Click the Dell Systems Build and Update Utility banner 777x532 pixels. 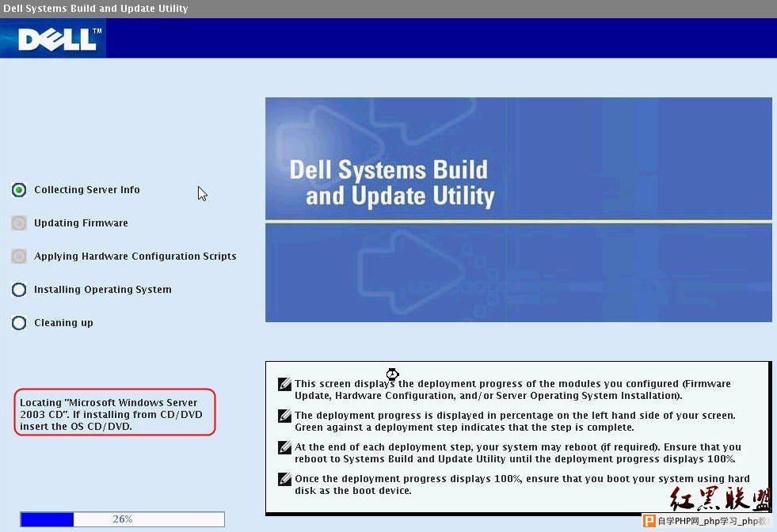tap(518, 210)
